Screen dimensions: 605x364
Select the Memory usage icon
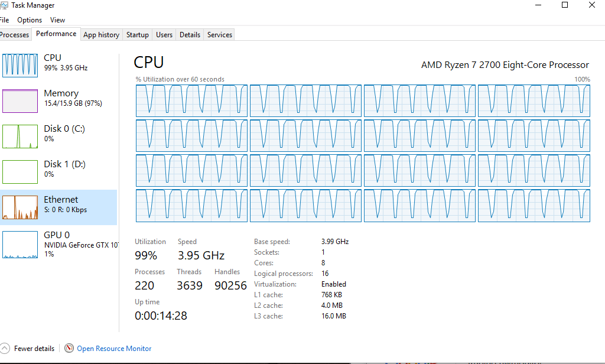(x=19, y=100)
